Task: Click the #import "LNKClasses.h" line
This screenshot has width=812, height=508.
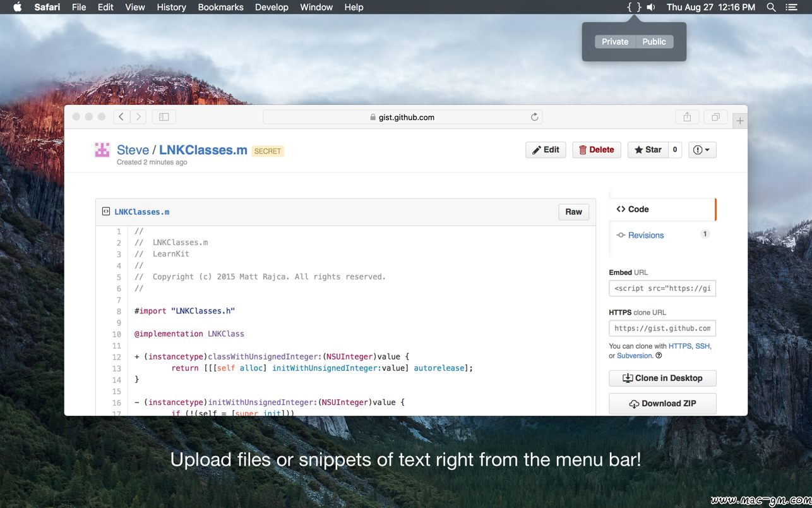Action: pyautogui.click(x=184, y=311)
